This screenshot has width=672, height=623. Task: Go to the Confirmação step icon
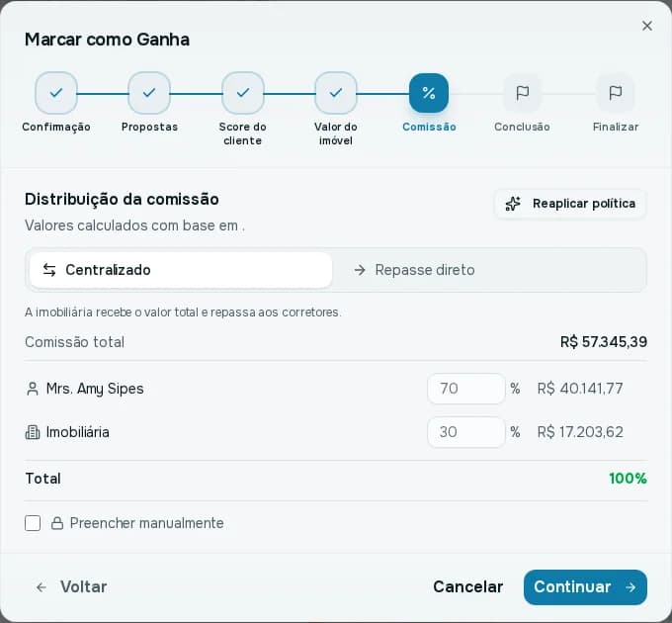click(x=56, y=93)
